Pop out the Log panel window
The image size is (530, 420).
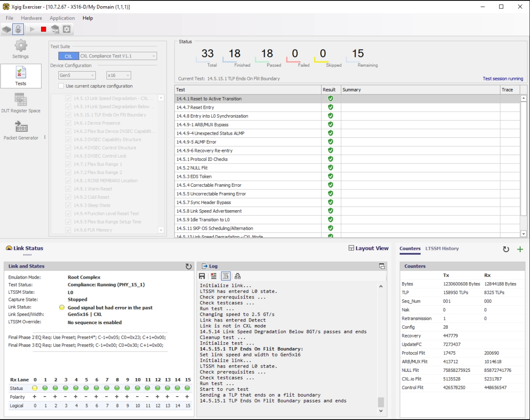(382, 266)
